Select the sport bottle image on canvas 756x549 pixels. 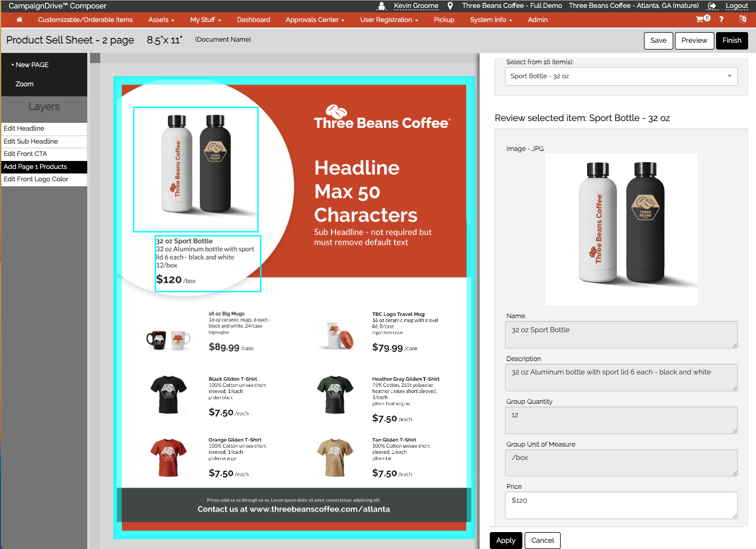(x=195, y=169)
